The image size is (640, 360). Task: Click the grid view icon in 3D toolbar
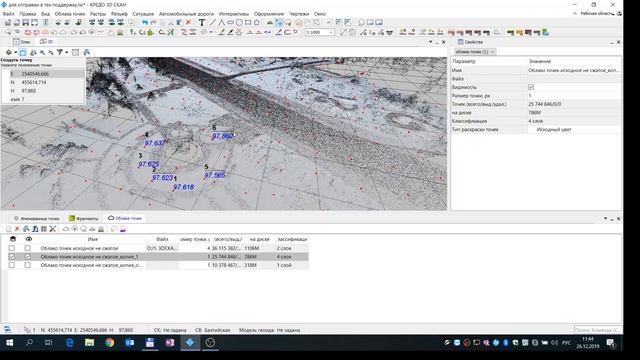tap(76, 52)
